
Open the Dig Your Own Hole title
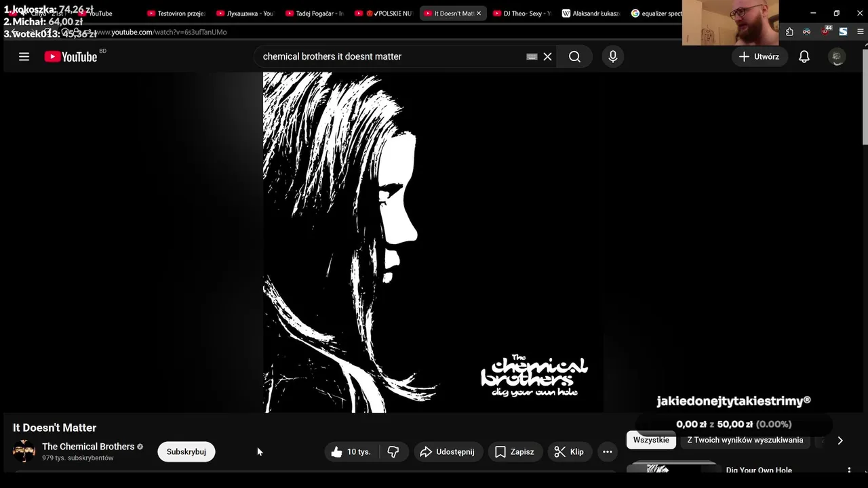pos(759,470)
